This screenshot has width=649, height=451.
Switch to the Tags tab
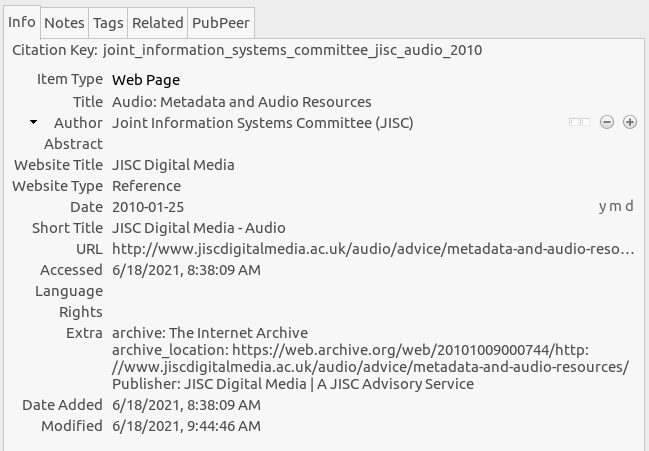coord(108,23)
